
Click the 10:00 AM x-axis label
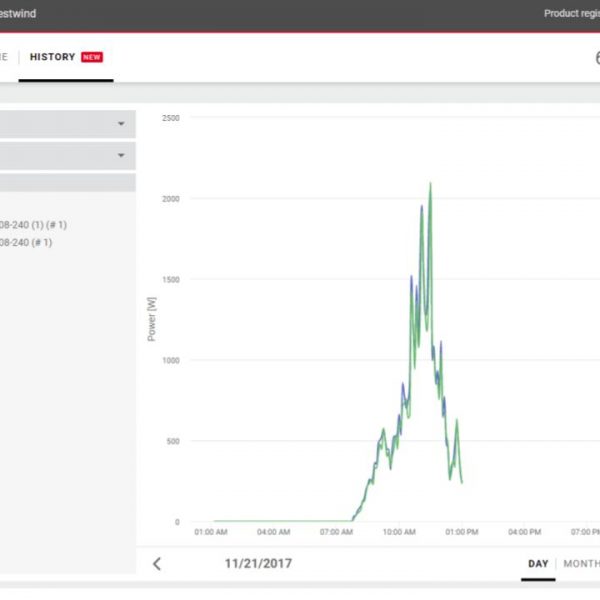pos(399,532)
